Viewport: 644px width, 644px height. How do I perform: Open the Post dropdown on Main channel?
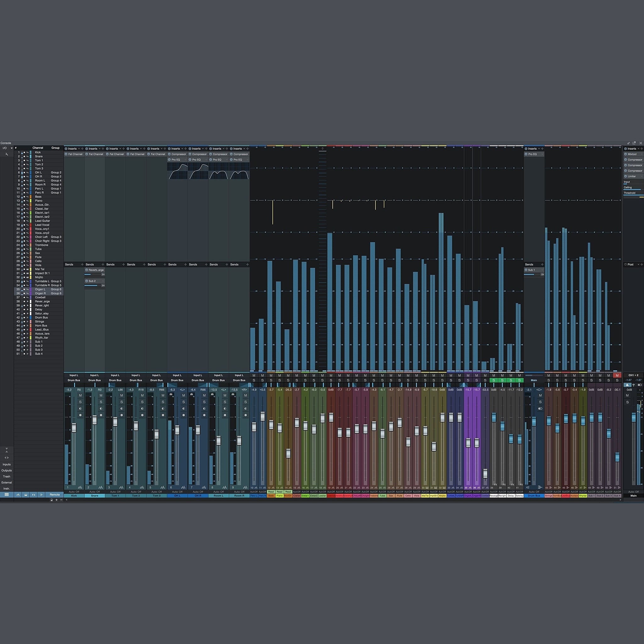(638, 264)
